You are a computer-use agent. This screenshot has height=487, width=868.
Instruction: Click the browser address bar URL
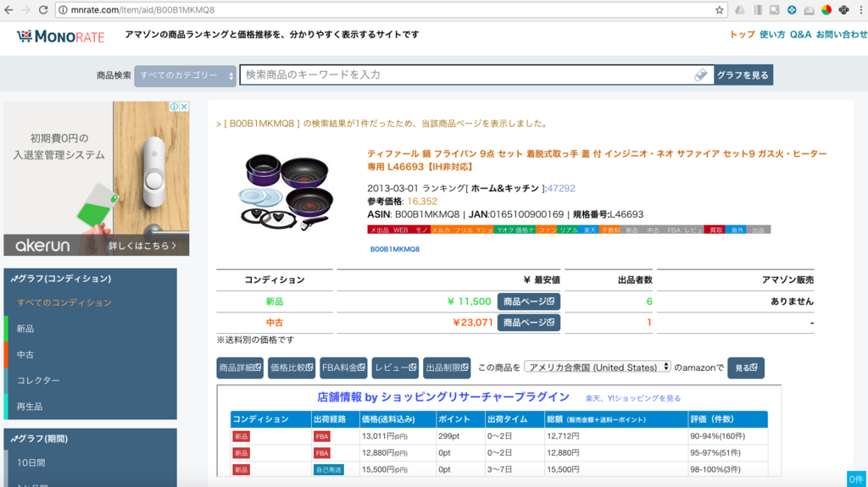coord(142,10)
